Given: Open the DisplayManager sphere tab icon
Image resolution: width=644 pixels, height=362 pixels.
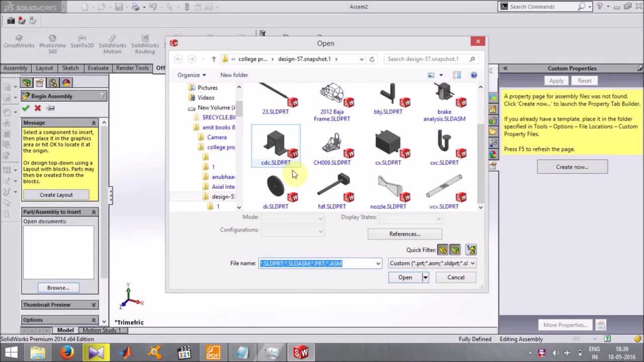Looking at the screenshot, I should pyautogui.click(x=66, y=82).
